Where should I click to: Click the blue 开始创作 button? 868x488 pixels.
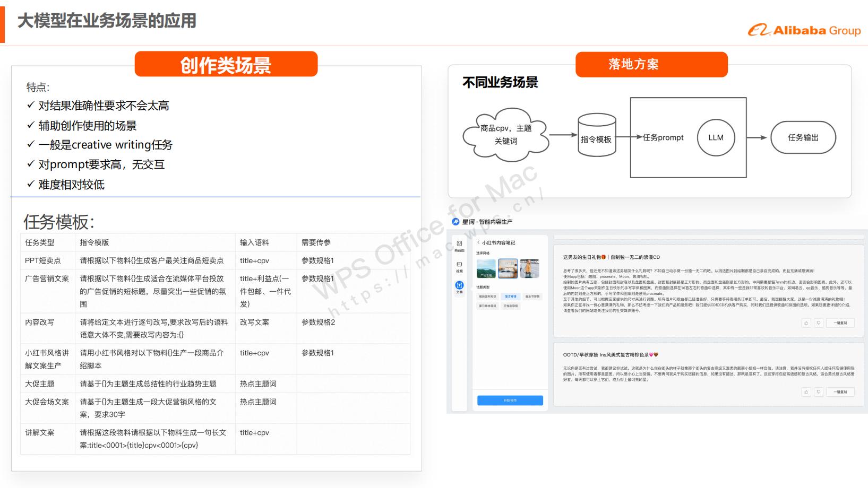510,400
